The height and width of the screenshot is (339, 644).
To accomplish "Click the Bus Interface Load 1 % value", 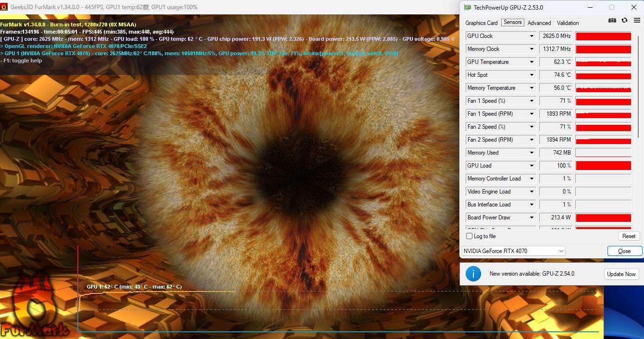I will click(x=557, y=205).
